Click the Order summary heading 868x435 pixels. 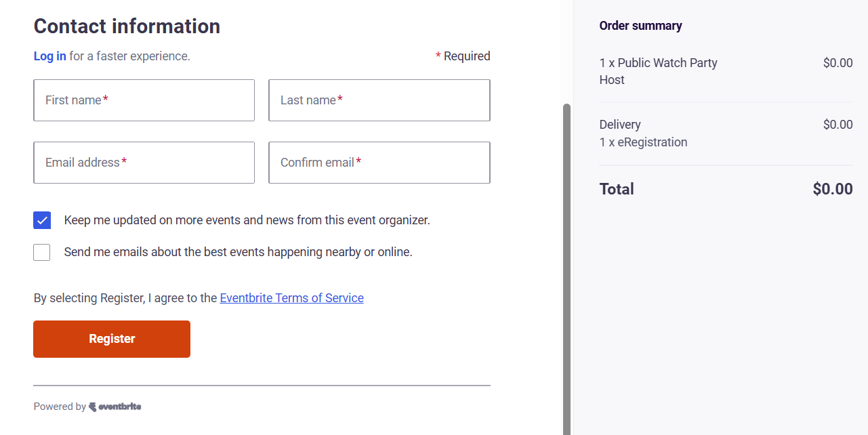(x=640, y=26)
